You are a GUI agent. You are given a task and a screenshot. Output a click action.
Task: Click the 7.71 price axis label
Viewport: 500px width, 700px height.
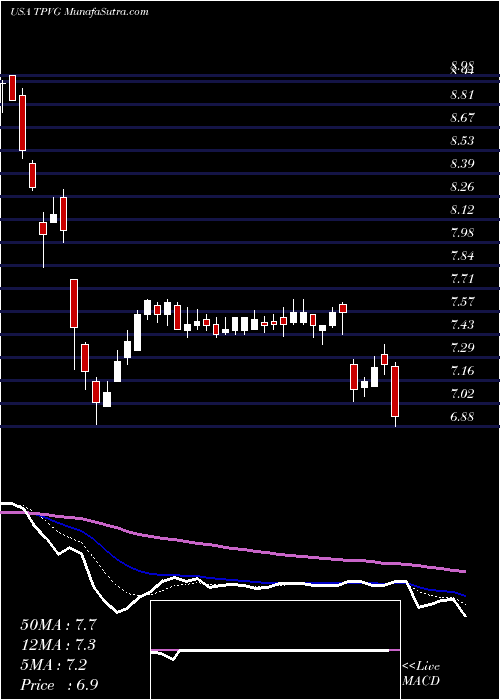click(462, 279)
